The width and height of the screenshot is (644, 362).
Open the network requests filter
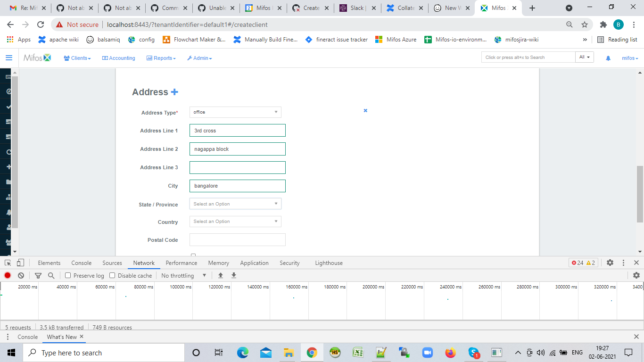[38, 275]
